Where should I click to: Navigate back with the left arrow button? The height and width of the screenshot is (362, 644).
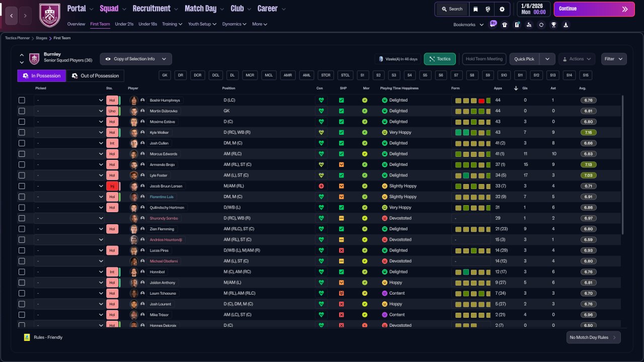11,16
